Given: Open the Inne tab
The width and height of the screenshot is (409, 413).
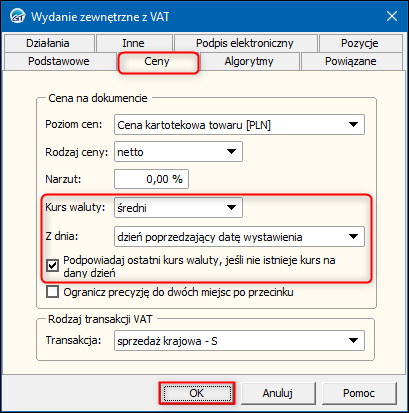Looking at the screenshot, I should [134, 43].
